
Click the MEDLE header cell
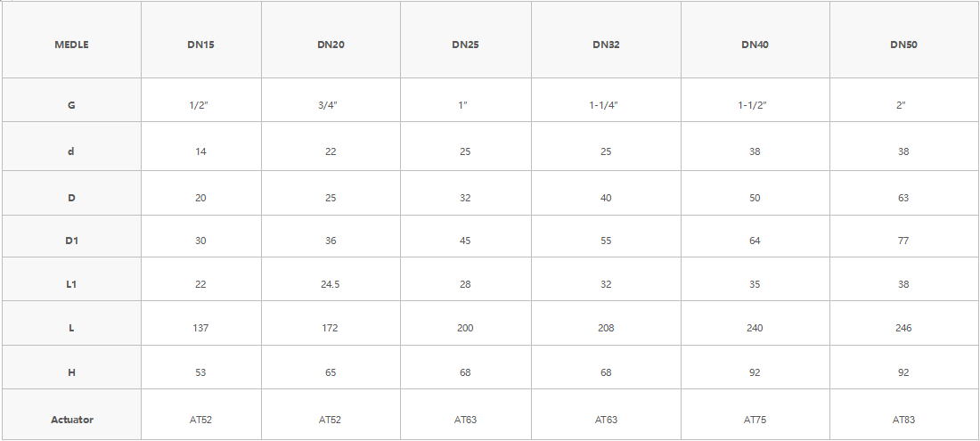coord(71,45)
